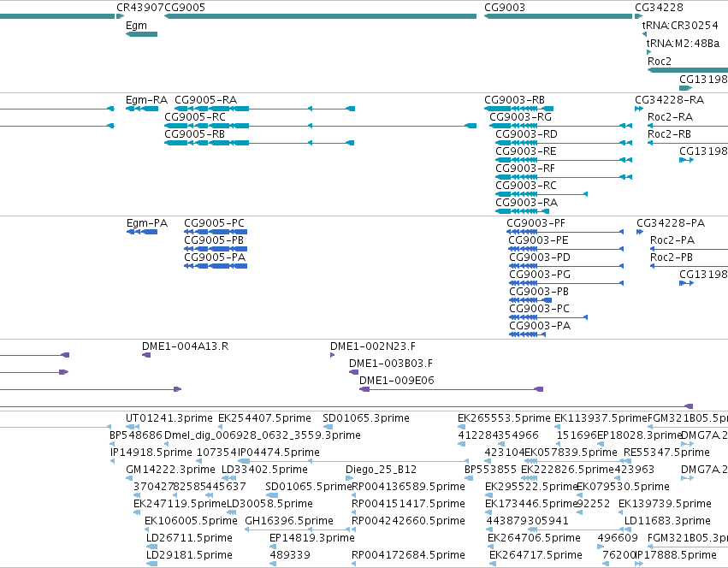Click the CR43907 gene label
728x568 pixels.
pos(139,8)
